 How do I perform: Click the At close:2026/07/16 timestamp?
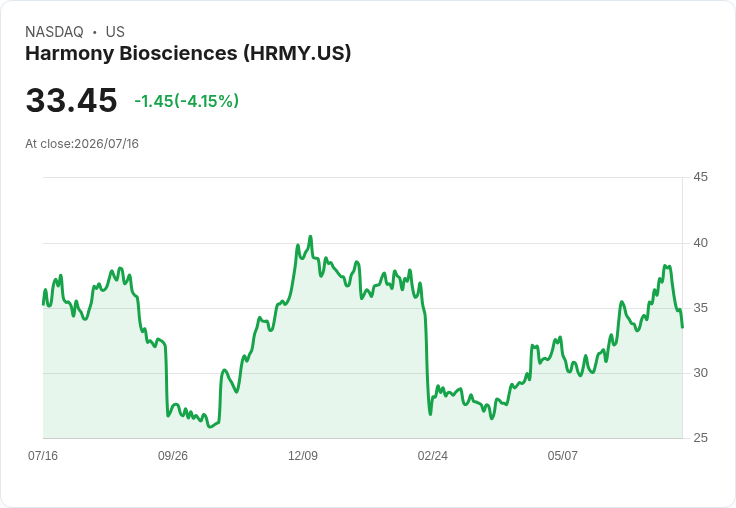coord(82,144)
